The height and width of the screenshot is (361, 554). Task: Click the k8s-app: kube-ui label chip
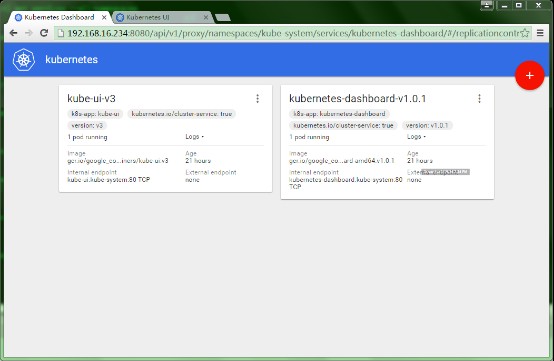click(95, 114)
